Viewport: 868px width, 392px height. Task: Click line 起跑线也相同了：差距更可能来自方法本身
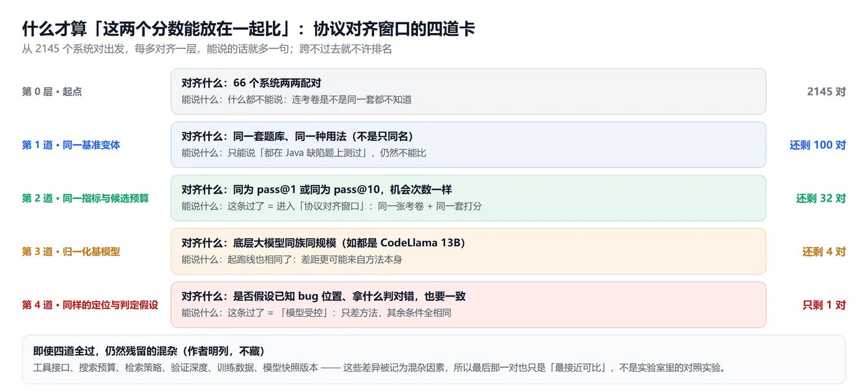tap(291, 259)
